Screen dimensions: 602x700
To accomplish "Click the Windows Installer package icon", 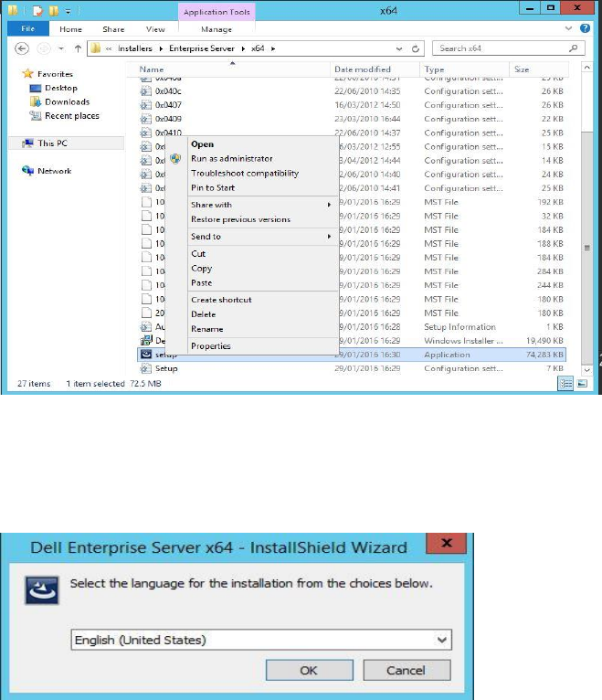I will [x=146, y=340].
